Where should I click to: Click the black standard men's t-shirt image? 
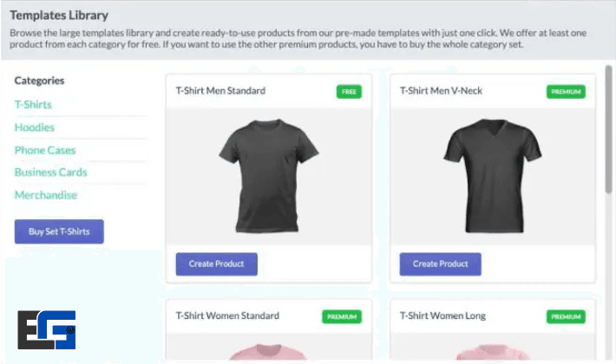268,177
